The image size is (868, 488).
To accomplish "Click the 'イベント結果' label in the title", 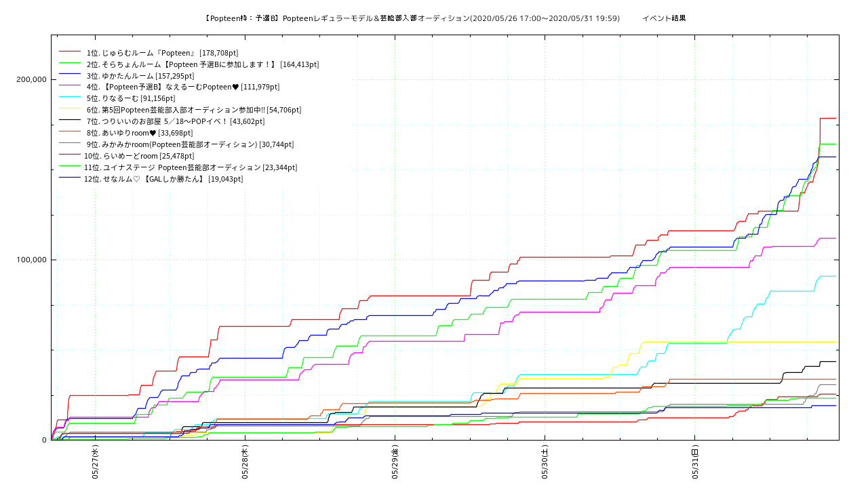I will (x=664, y=18).
